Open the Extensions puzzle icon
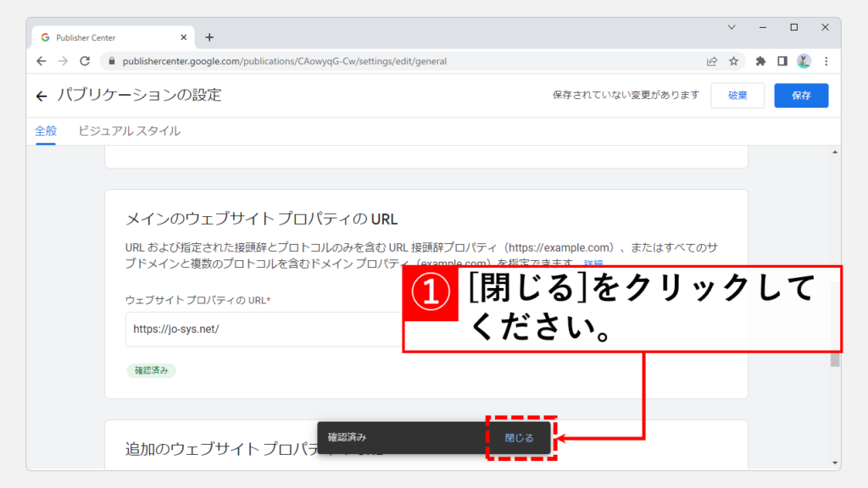This screenshot has height=488, width=868. point(760,61)
